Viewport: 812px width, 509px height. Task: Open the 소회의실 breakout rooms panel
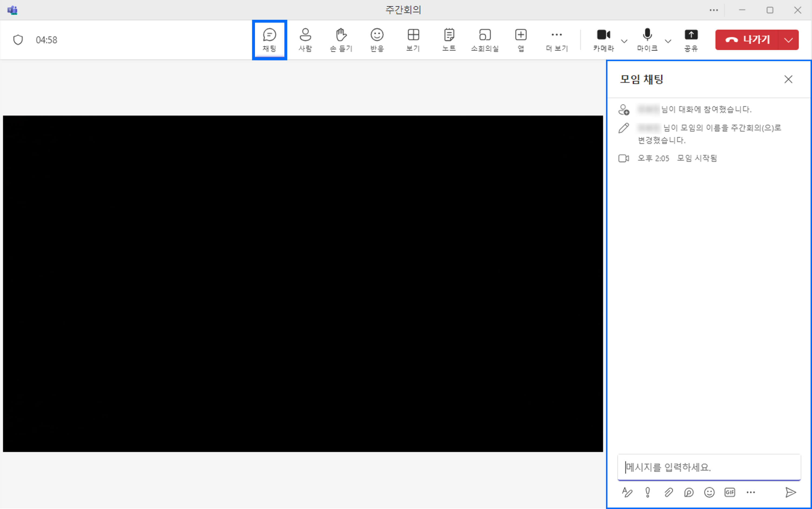click(x=484, y=39)
